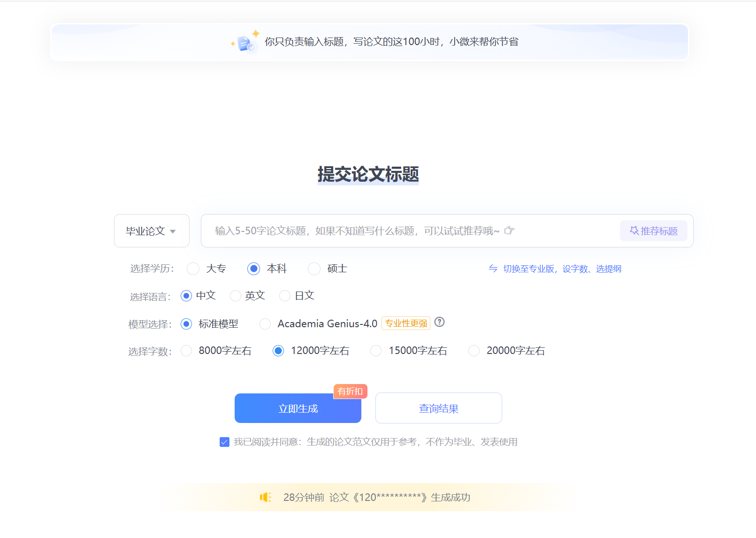
Task: Click the swap icon before 切换至专业版
Action: click(x=493, y=269)
